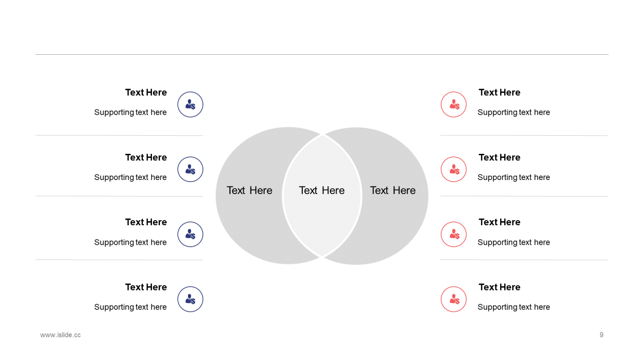Click the right Venn circle's Text Here label

point(393,191)
